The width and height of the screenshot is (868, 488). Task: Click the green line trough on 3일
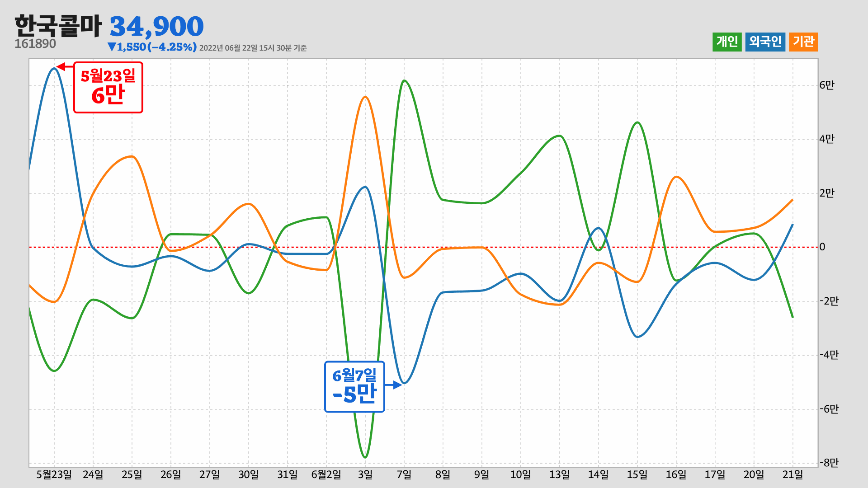point(365,457)
